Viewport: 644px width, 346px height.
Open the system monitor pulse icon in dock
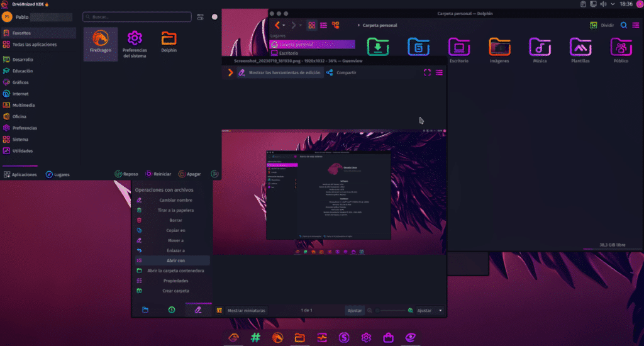(x=322, y=338)
